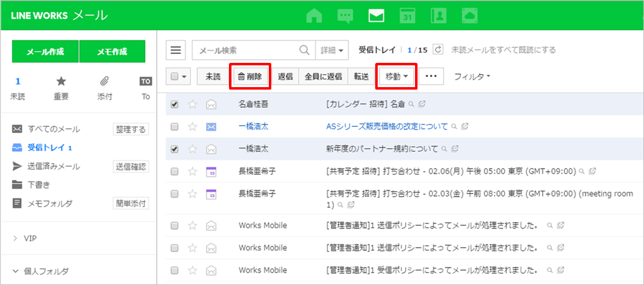Open the Contacts address book icon
The image size is (644, 285).
tap(438, 16)
